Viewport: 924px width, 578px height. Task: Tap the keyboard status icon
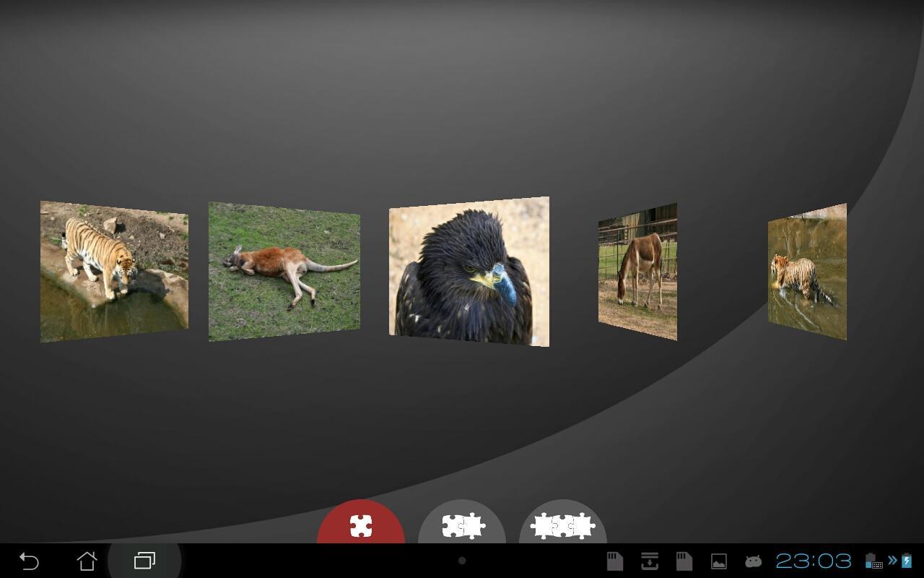(x=877, y=564)
